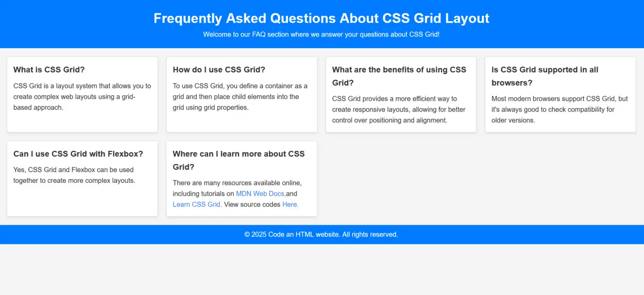This screenshot has width=644, height=295.
Task: Click the paragraph about modern browser compatibility
Action: 560,110
